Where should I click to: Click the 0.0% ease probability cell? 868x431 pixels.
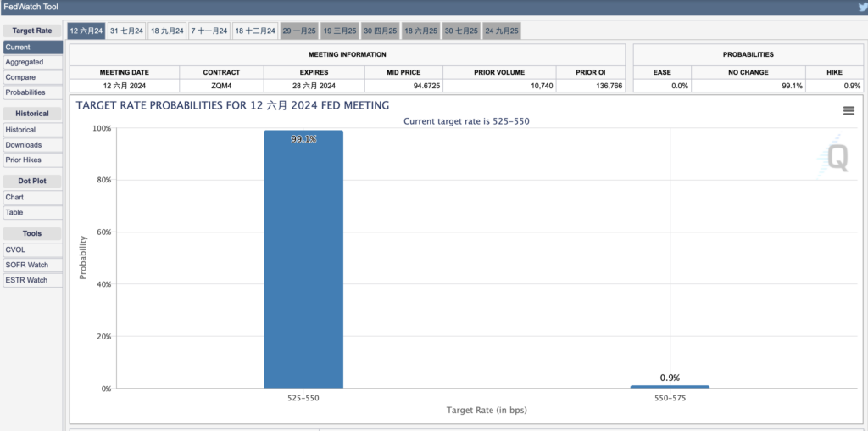pos(662,86)
